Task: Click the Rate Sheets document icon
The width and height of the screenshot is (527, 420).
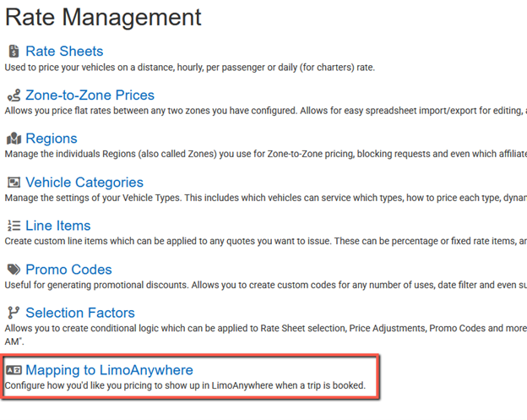Action: (14, 52)
